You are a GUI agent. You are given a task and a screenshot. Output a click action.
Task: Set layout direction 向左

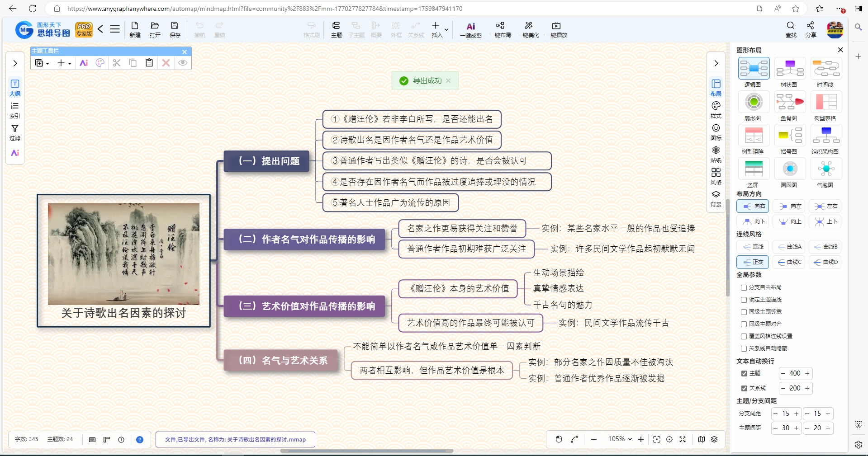pos(789,206)
